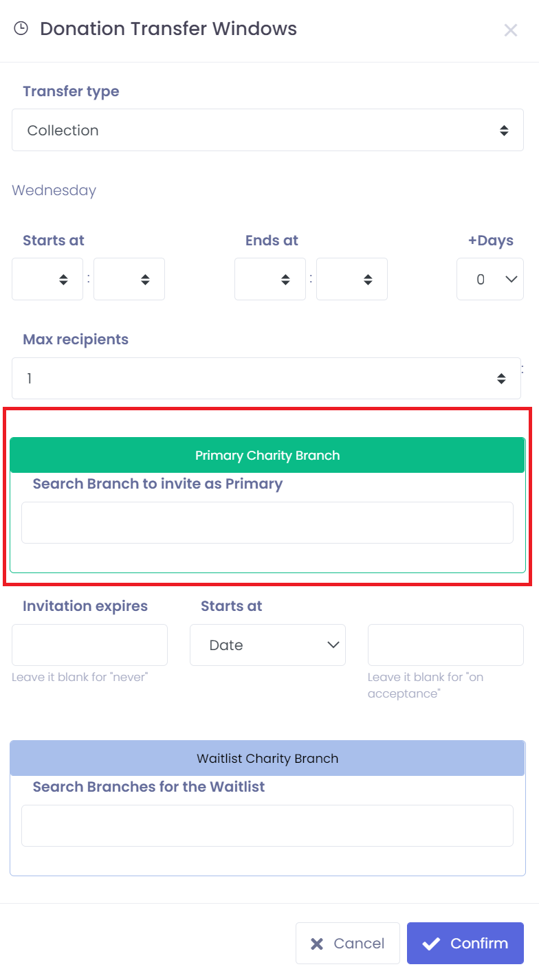Image resolution: width=539 pixels, height=980 pixels.
Task: Open the Starts at hour selector
Action: point(47,279)
